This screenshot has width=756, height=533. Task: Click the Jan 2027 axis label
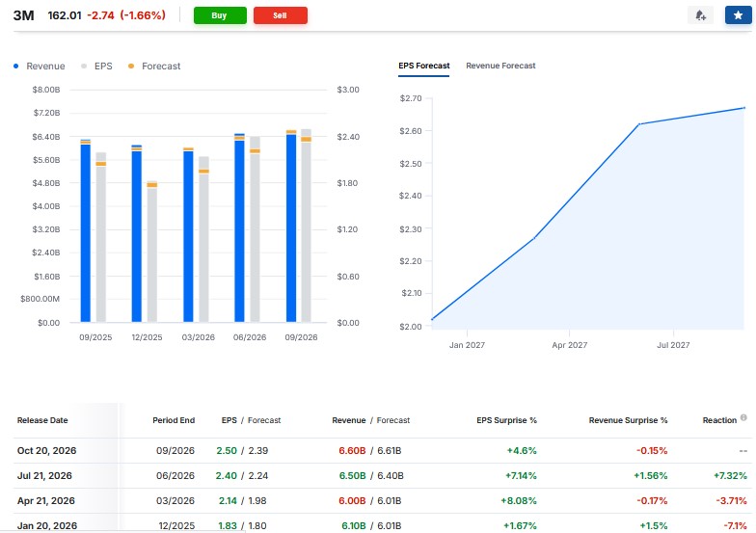pyautogui.click(x=467, y=345)
